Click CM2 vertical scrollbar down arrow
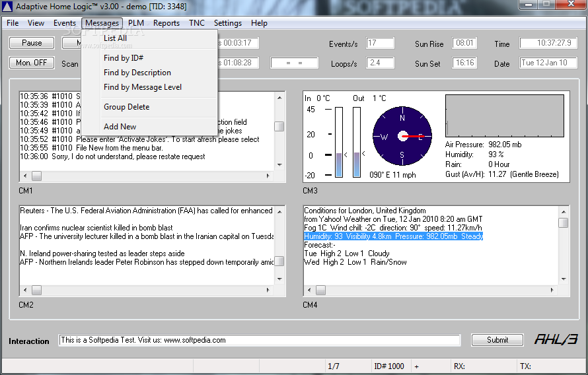 tap(279, 279)
